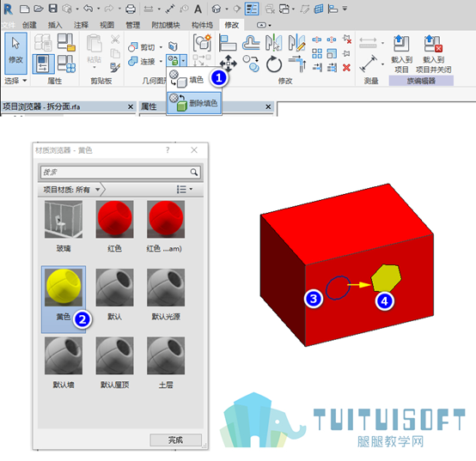Select the 玻璃 glass material thumbnail
Screen dimensions: 476x461
64,219
